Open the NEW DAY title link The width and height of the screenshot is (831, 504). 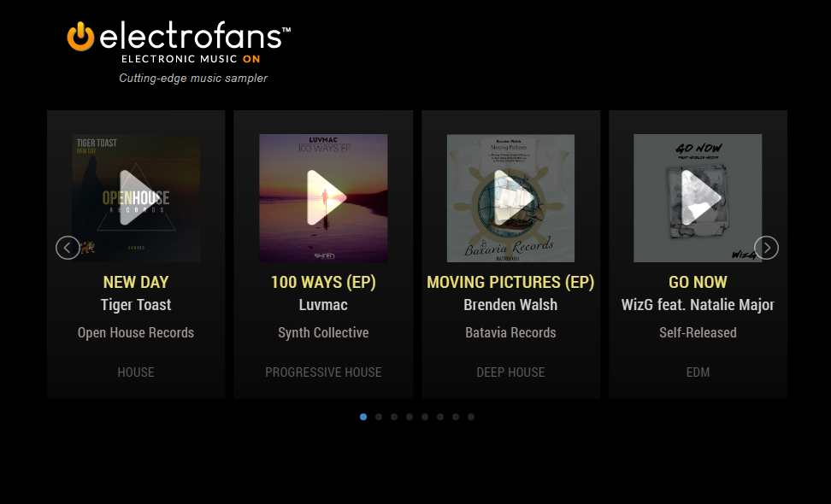coord(136,282)
